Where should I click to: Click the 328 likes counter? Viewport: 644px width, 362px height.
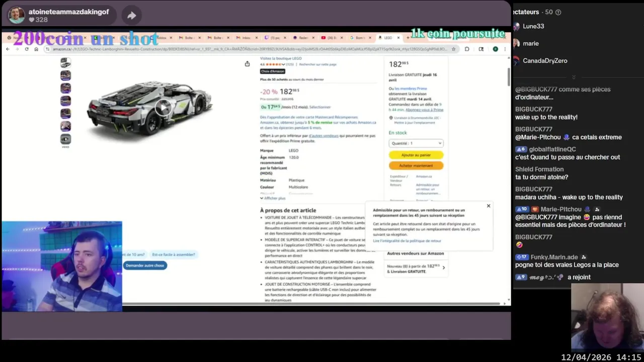tap(38, 20)
